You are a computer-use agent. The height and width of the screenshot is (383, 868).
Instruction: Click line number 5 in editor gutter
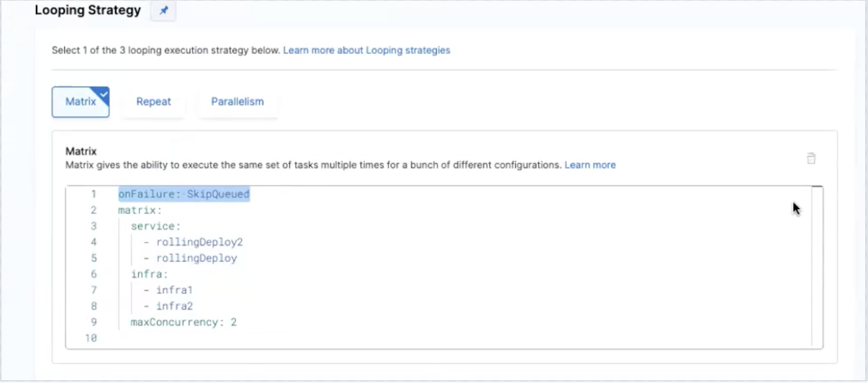tap(94, 258)
